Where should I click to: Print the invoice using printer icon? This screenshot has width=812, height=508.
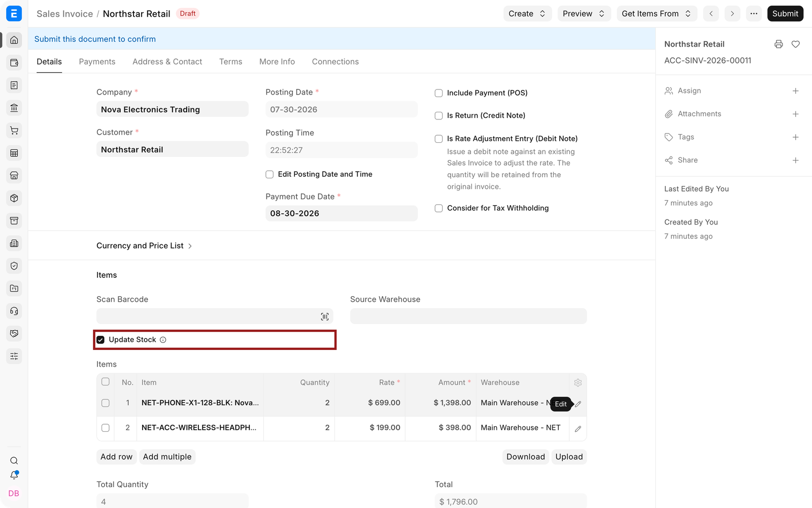tap(779, 44)
